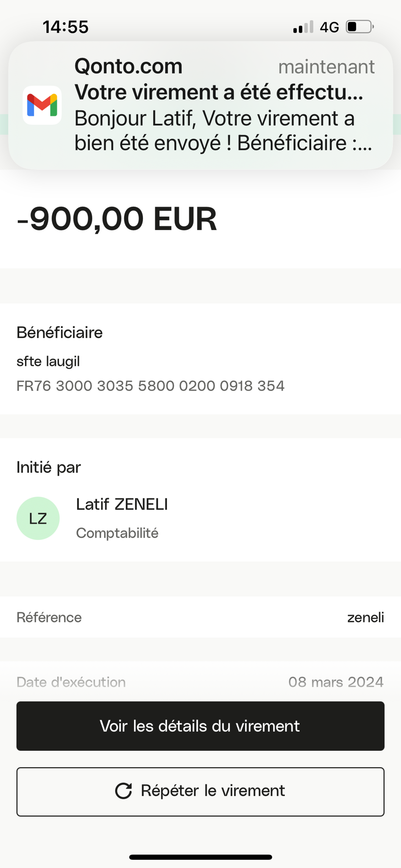
Task: Tap the -900,00 EUR amount
Action: point(117,219)
